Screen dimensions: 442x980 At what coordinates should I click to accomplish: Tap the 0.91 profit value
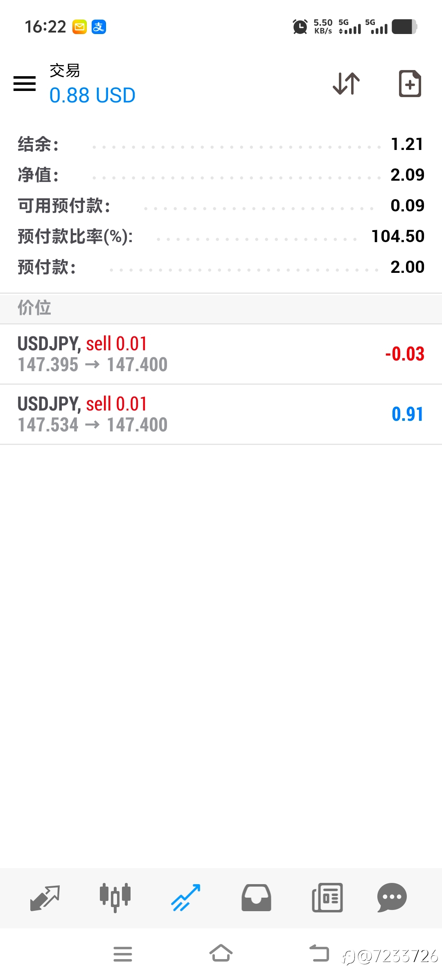[407, 414]
